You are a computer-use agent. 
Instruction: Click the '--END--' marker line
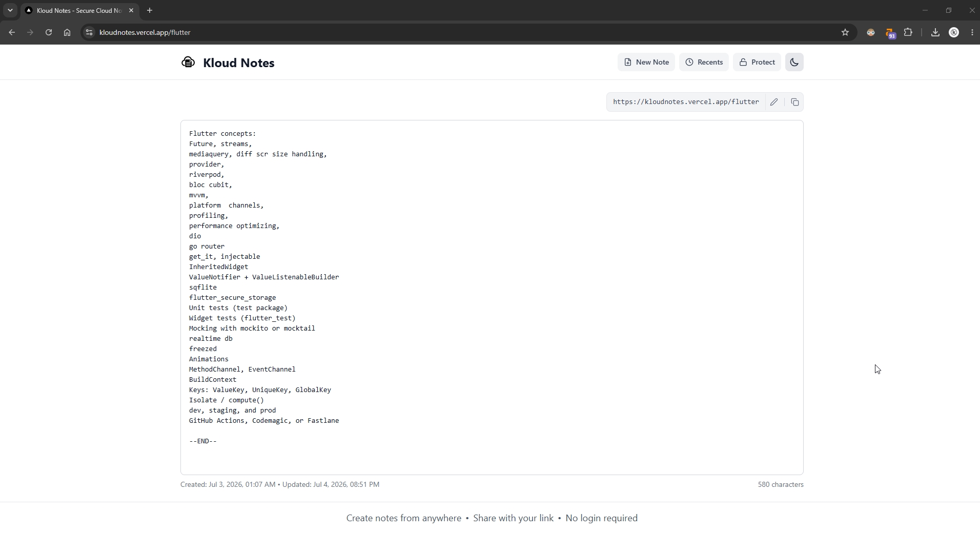[x=203, y=441]
